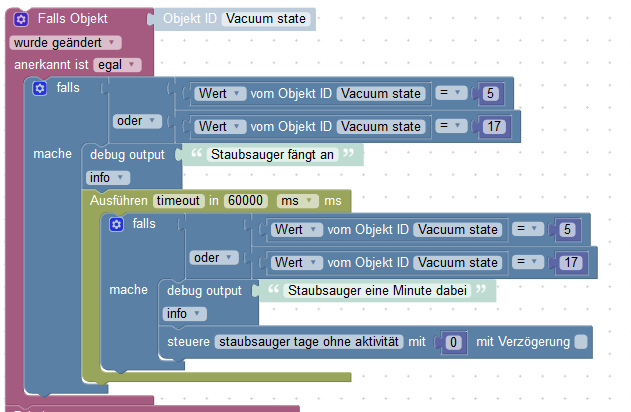The image size is (631, 412).
Task: Open equals dropdown in outer row with 5
Action: [x=451, y=93]
